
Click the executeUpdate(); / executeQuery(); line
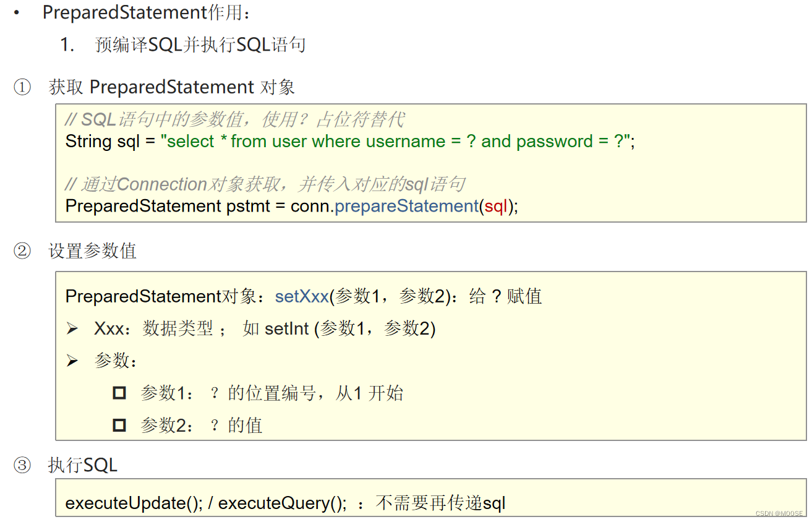pos(206,503)
